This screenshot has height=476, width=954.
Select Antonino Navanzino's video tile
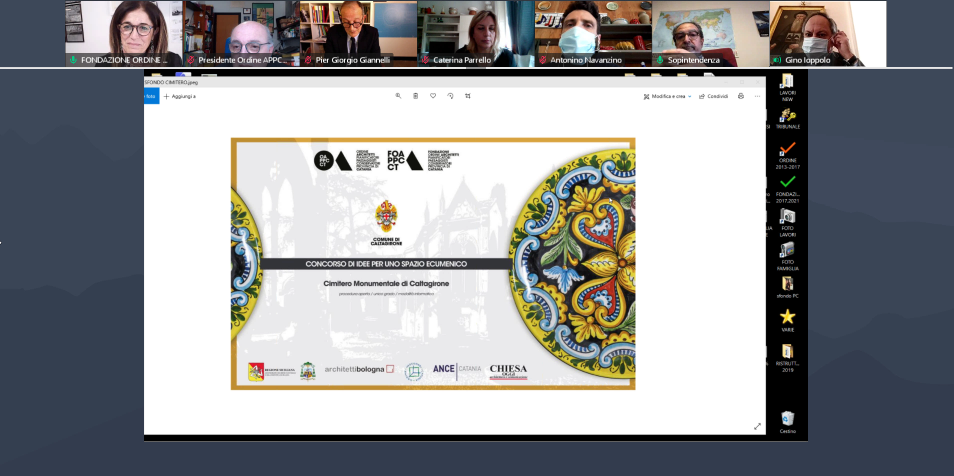coord(593,33)
